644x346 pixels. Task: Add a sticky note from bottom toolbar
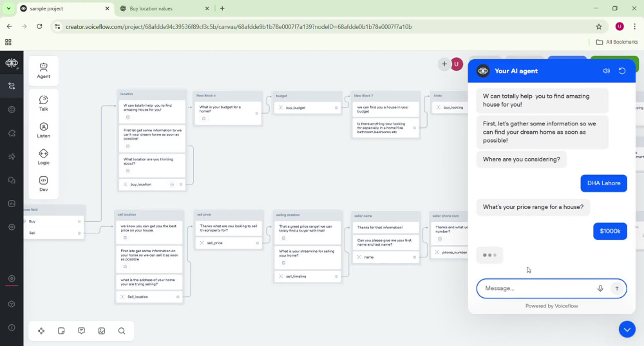click(61, 331)
